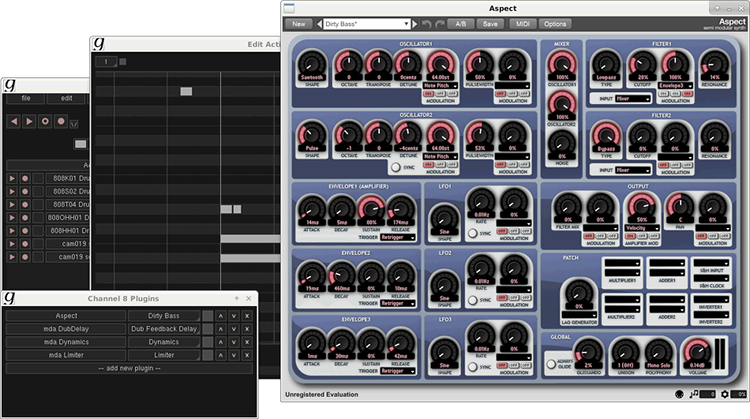Undo the last change in Aspect
The height and width of the screenshot is (419, 750).
pos(427,24)
